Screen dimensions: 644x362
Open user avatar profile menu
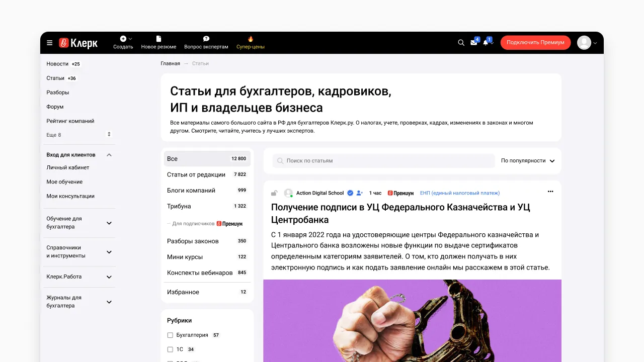587,43
